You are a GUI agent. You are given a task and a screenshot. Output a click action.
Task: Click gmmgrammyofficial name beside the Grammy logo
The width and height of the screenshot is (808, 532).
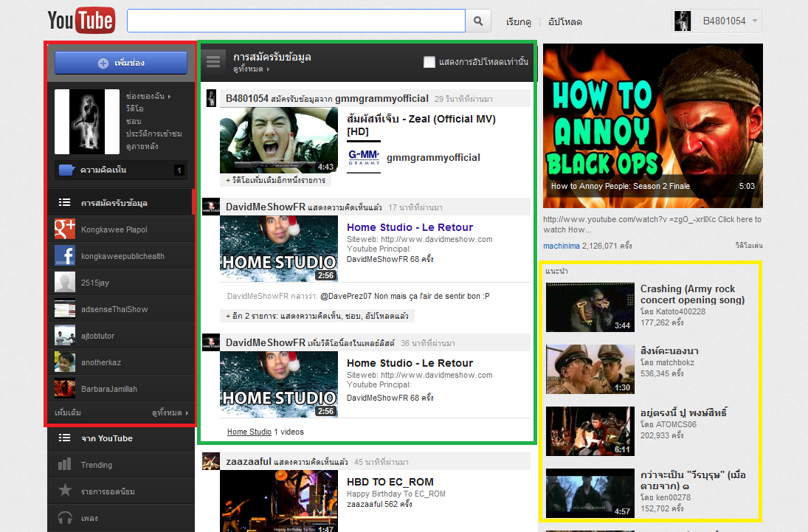point(433,157)
